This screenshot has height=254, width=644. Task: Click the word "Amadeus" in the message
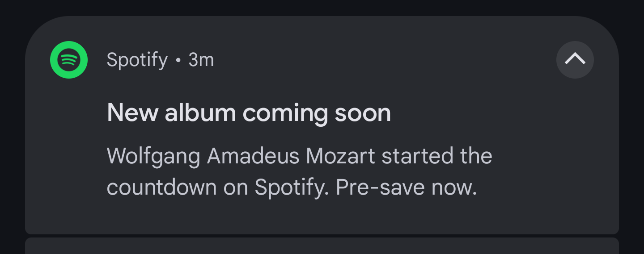tap(253, 156)
